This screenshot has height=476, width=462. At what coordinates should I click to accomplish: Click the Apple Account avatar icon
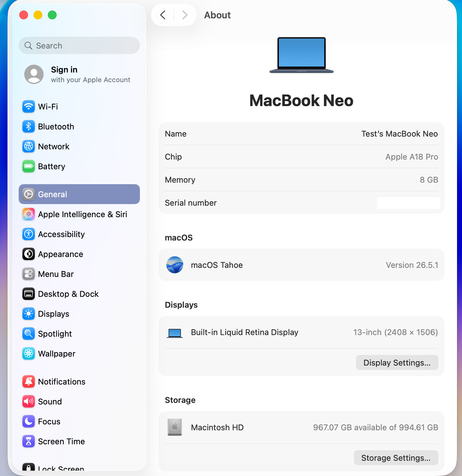[34, 74]
